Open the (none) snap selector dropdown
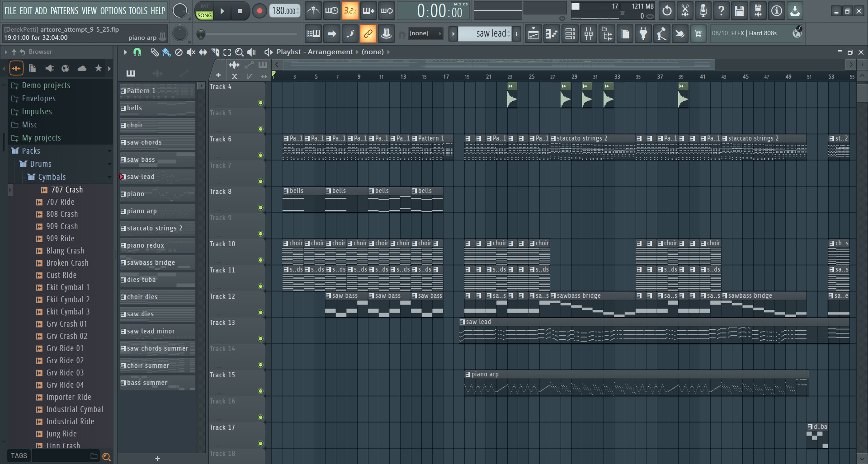 (x=425, y=33)
